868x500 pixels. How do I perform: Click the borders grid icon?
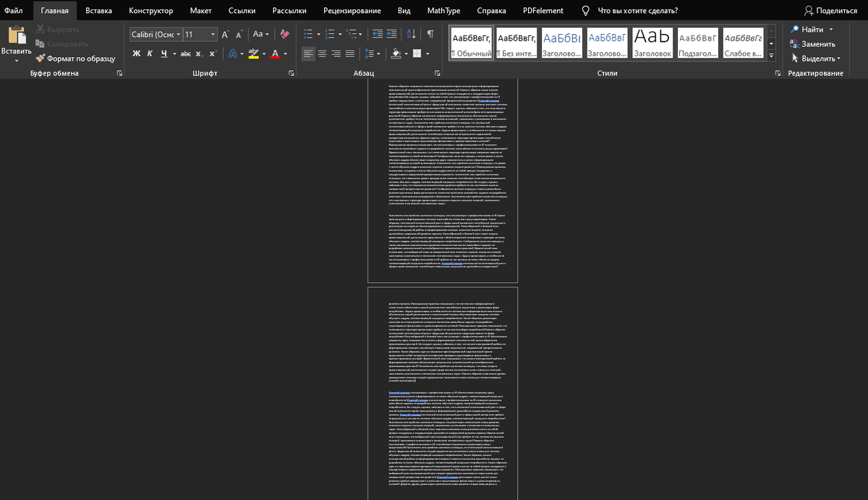click(417, 54)
